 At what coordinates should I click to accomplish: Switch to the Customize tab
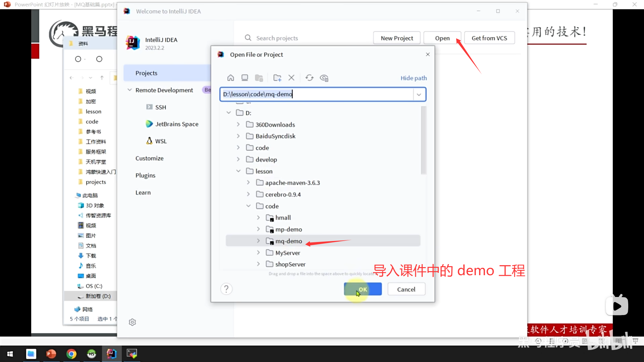tap(149, 158)
